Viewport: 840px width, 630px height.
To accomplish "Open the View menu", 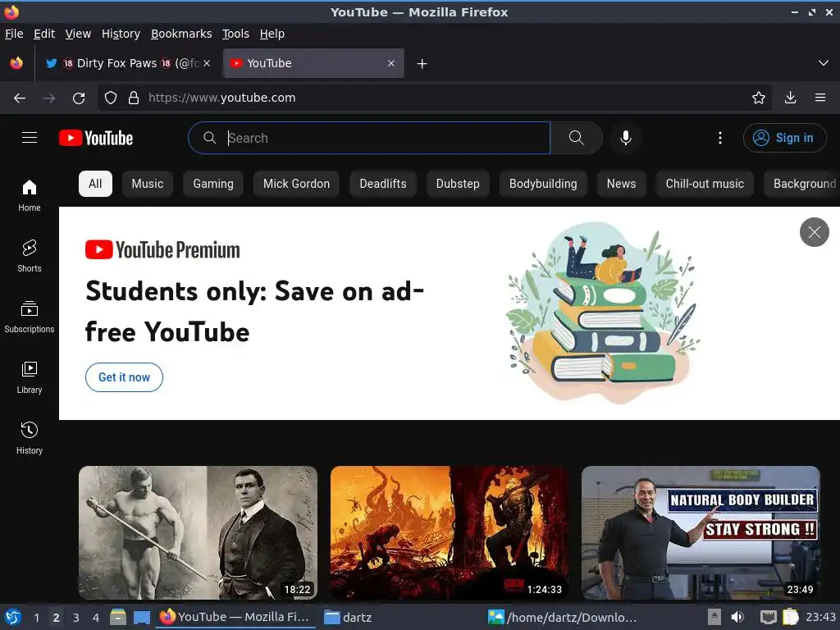I will point(78,34).
